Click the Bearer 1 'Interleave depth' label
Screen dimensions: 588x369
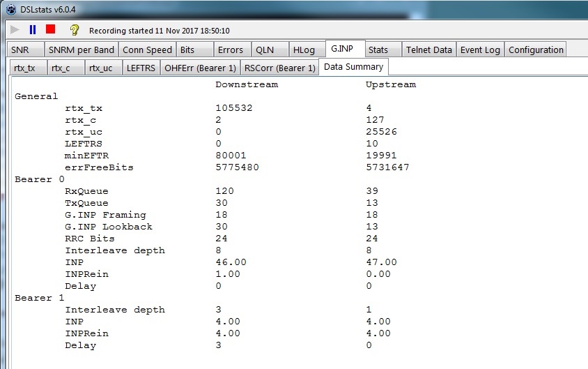(115, 310)
